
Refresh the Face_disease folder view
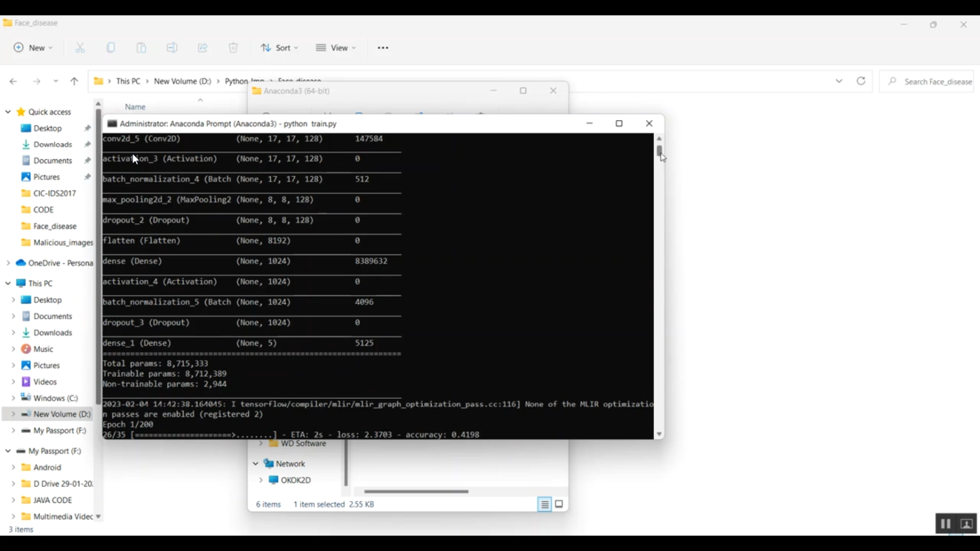click(861, 81)
